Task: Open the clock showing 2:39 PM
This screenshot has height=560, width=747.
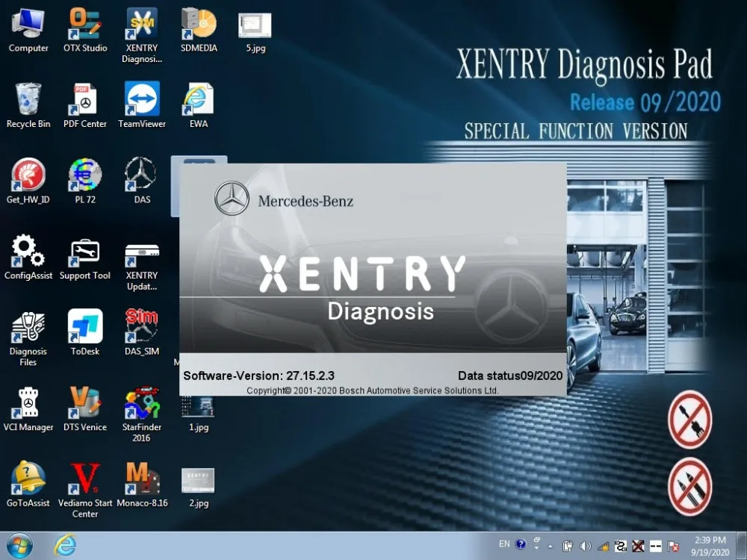Action: coord(710,546)
